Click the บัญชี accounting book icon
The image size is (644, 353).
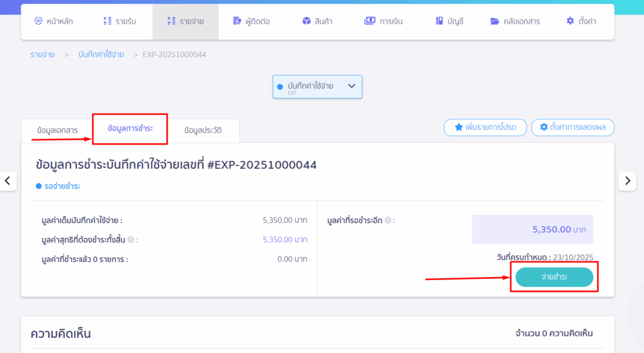[439, 21]
